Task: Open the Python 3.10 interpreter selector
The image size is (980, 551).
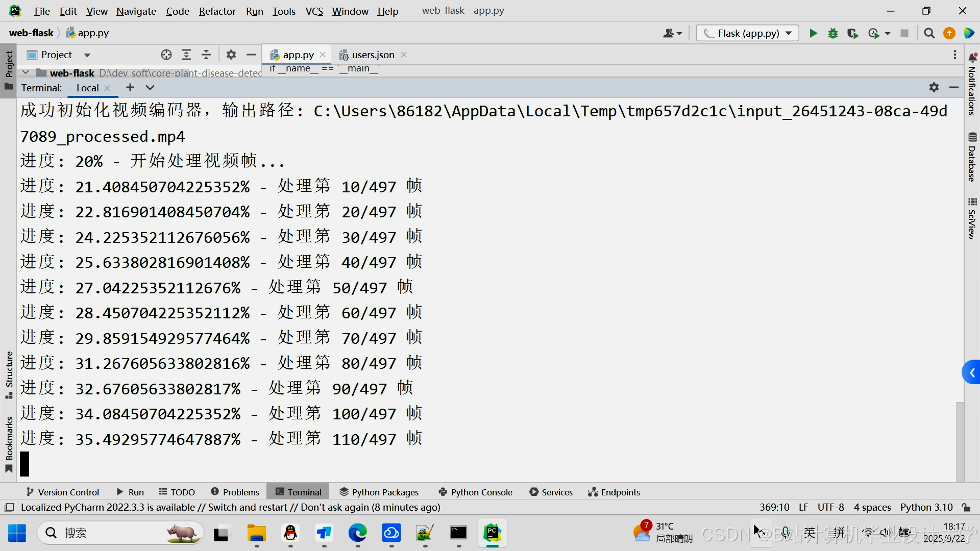Action: 926,507
